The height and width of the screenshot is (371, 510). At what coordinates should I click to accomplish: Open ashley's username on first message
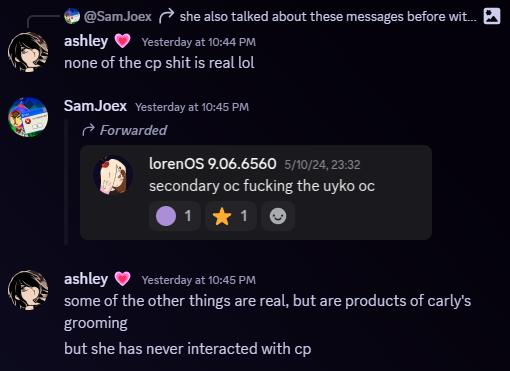(86, 41)
